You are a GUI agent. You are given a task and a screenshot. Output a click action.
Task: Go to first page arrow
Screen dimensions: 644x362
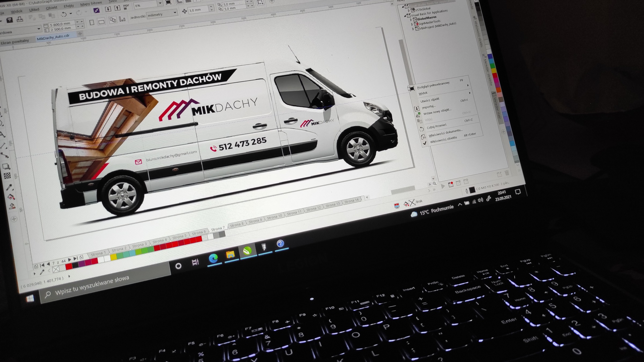42,265
